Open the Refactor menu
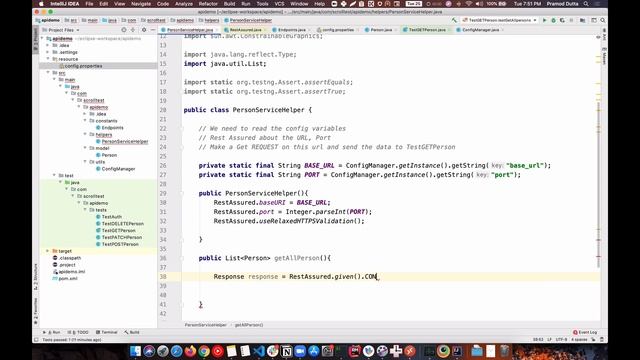The height and width of the screenshot is (360, 640). [208, 4]
